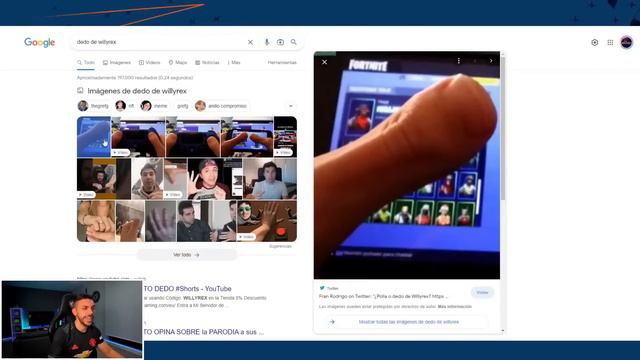The width and height of the screenshot is (640, 360).
Task: Open thumbnail of man with green sunglasses
Action: (x=267, y=221)
